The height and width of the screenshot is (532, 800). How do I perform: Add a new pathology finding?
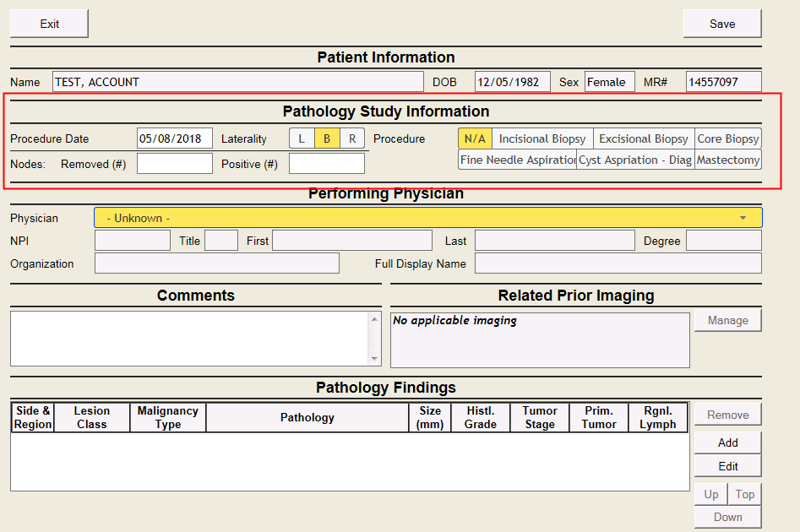[x=727, y=442]
